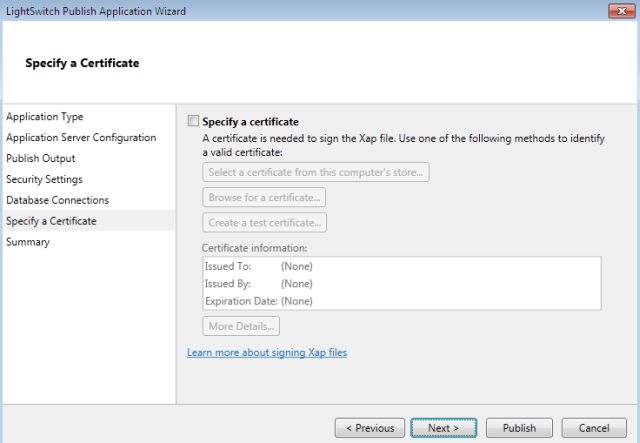The height and width of the screenshot is (443, 640).
Task: Switch to Database Connections step
Action: coord(57,200)
